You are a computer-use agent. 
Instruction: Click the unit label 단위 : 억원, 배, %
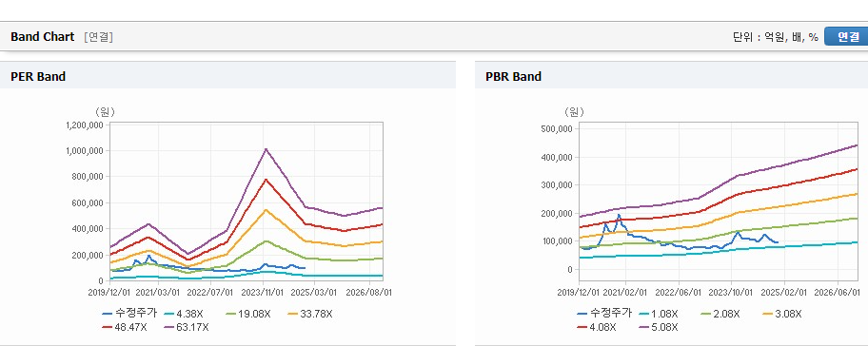[x=776, y=37]
